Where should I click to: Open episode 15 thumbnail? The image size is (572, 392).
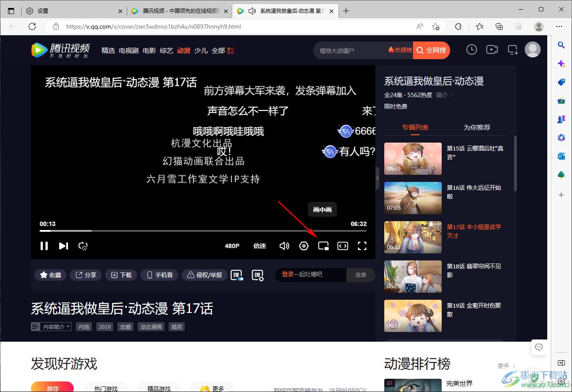413,158
